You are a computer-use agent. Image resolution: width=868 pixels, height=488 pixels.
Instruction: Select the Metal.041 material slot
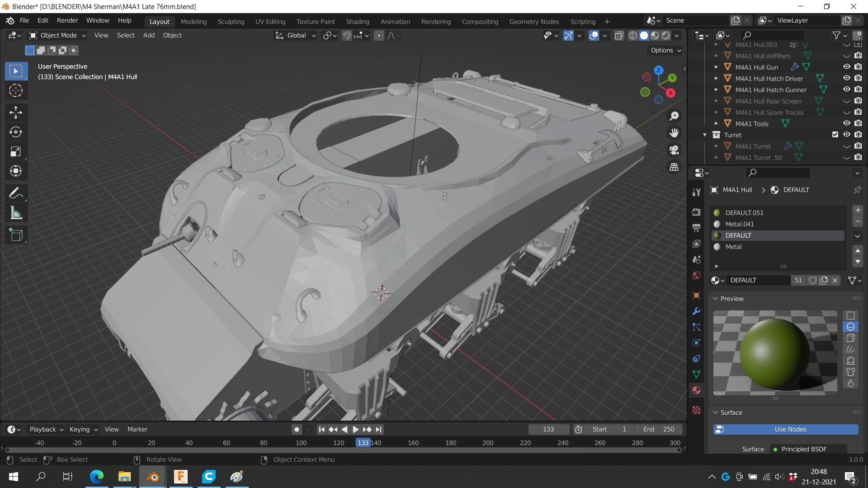point(739,224)
